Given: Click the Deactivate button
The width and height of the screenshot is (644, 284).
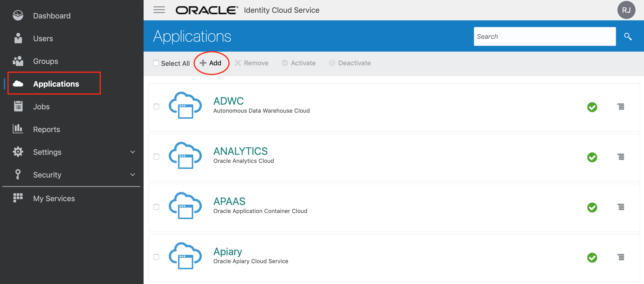Looking at the screenshot, I should point(350,63).
